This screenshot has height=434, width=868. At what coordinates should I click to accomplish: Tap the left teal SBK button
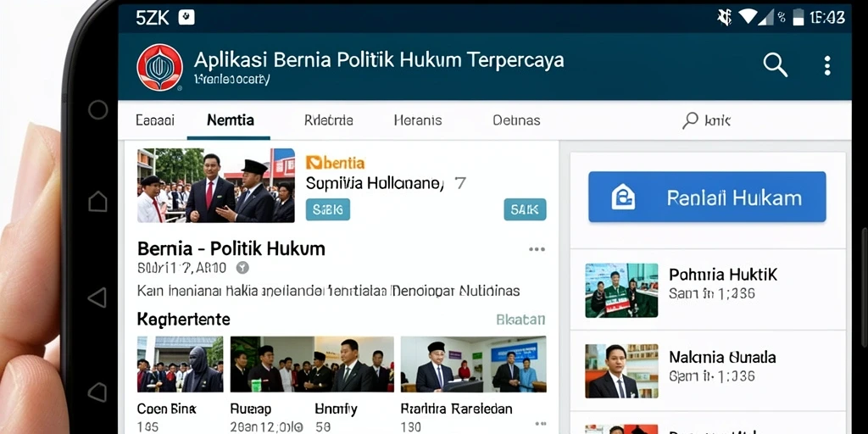click(328, 210)
